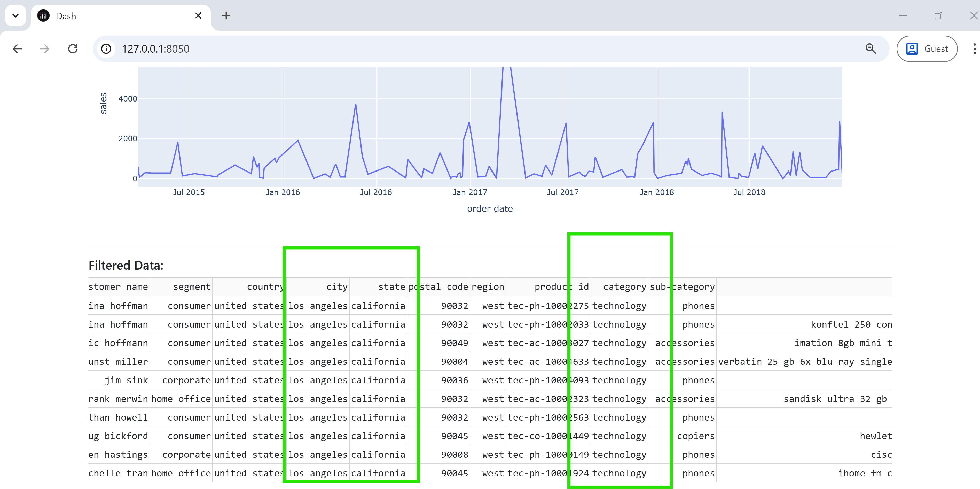Reload the Dash page

coord(73,49)
